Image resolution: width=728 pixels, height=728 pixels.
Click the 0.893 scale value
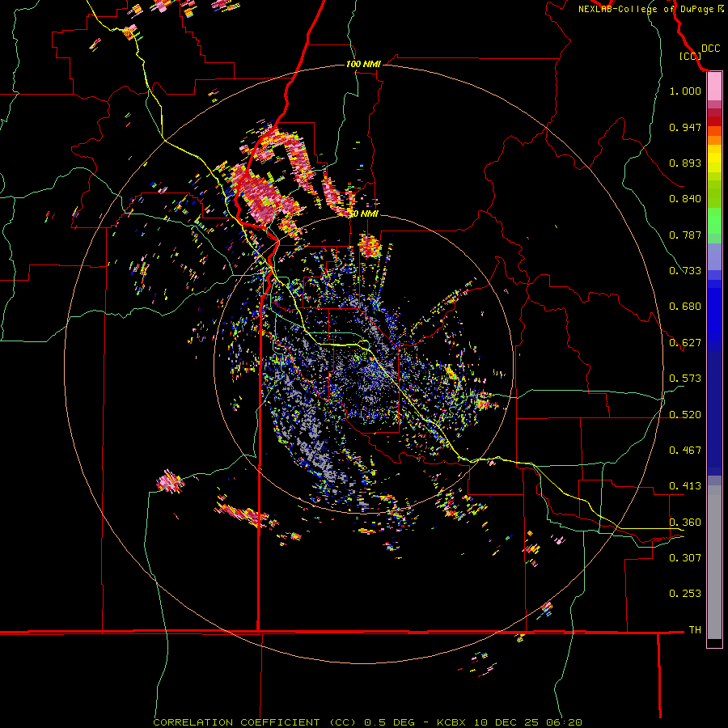pos(685,163)
